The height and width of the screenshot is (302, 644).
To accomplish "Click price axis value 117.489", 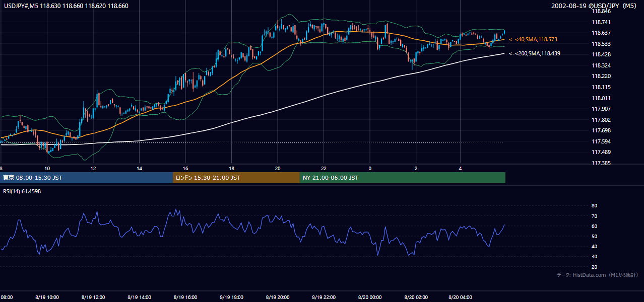I will point(602,152).
